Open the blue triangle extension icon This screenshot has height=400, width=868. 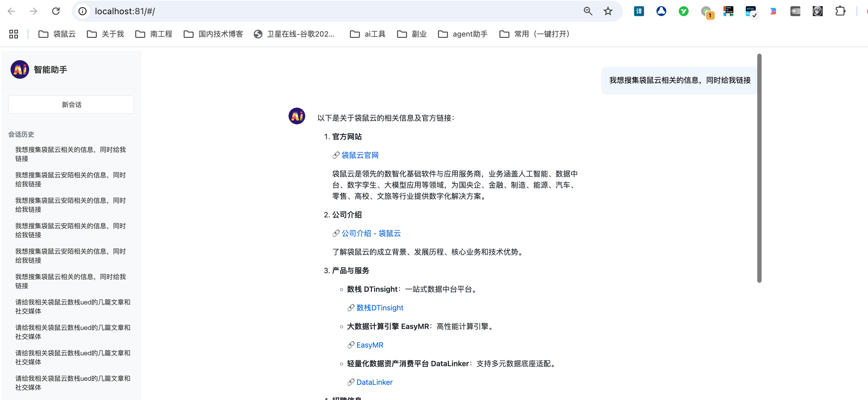[661, 11]
